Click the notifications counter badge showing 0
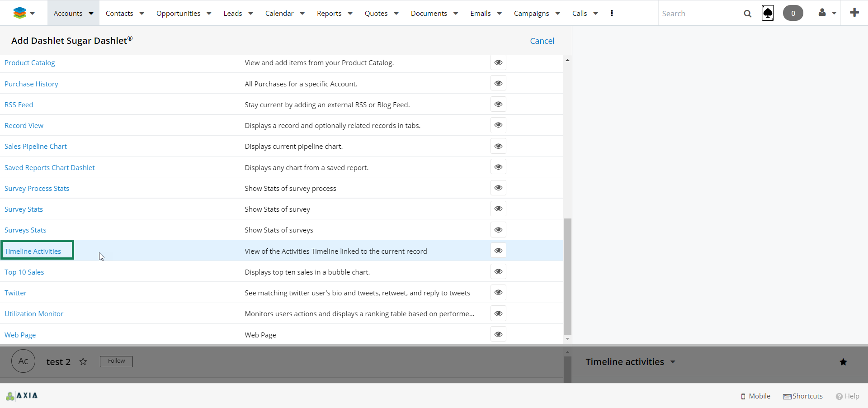868x408 pixels. [x=793, y=13]
